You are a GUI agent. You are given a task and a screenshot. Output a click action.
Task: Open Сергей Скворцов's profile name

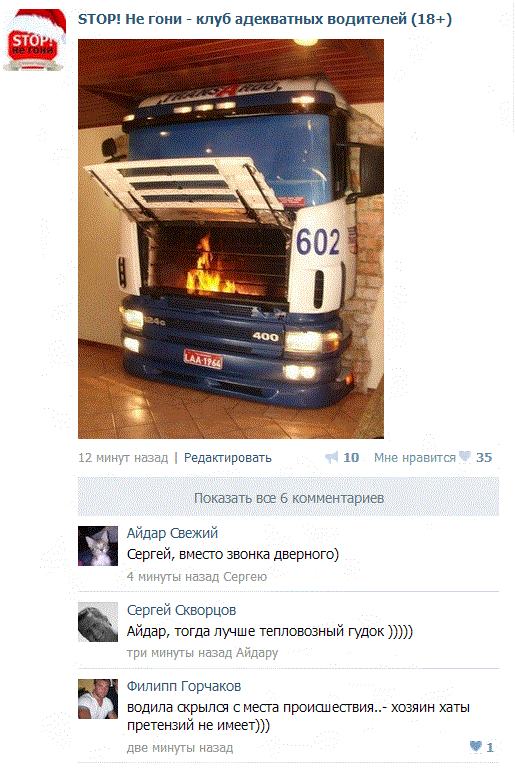point(181,610)
